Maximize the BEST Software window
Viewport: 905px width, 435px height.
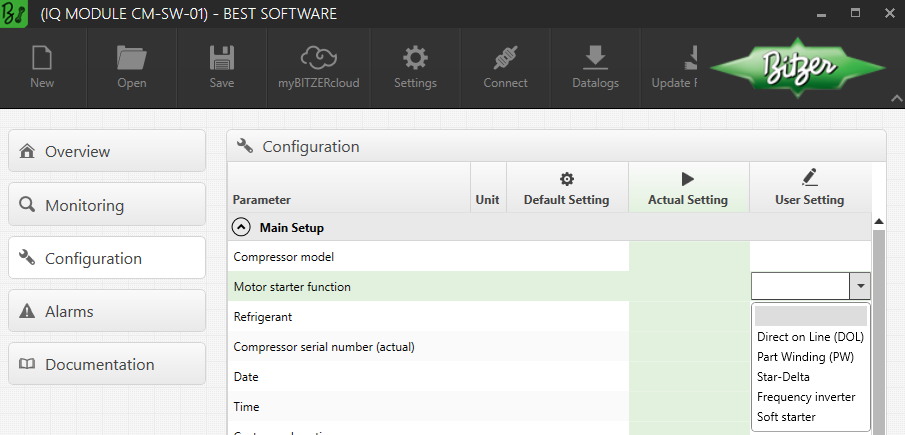coord(855,13)
